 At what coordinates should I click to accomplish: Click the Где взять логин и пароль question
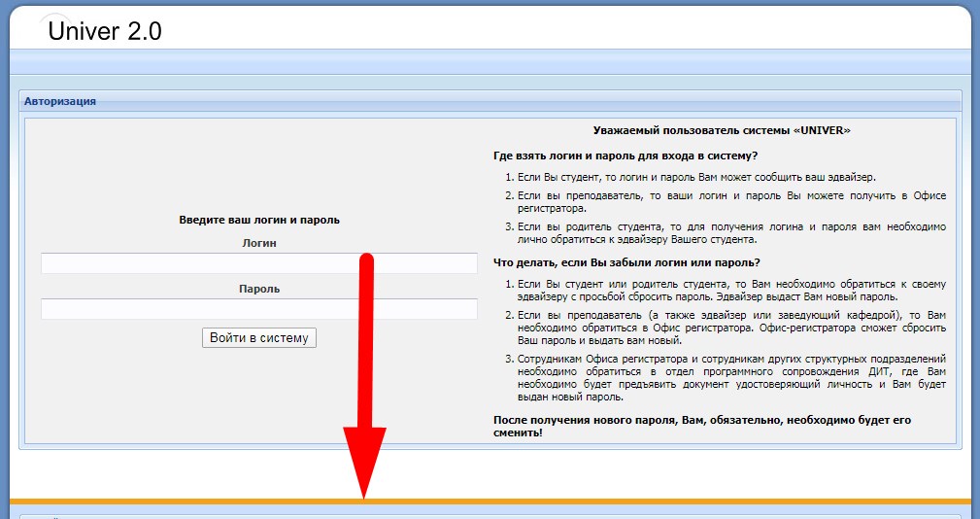pyautogui.click(x=625, y=156)
